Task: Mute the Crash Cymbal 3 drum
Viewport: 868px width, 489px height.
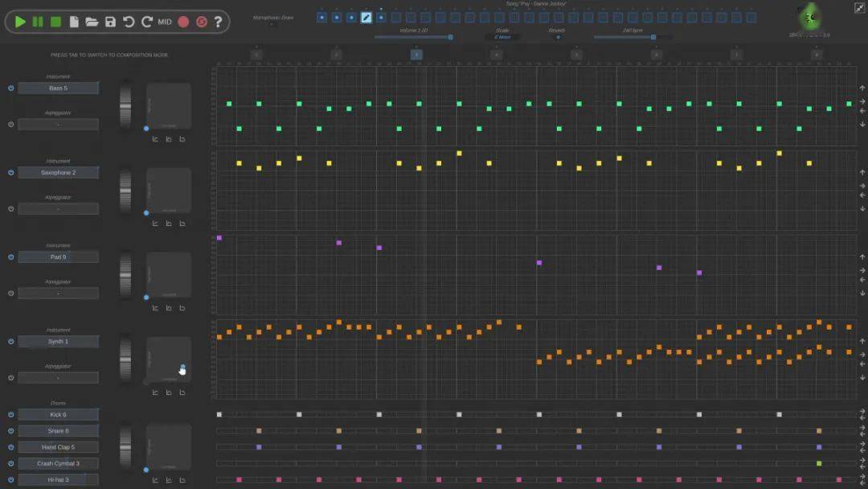Action: click(10, 463)
